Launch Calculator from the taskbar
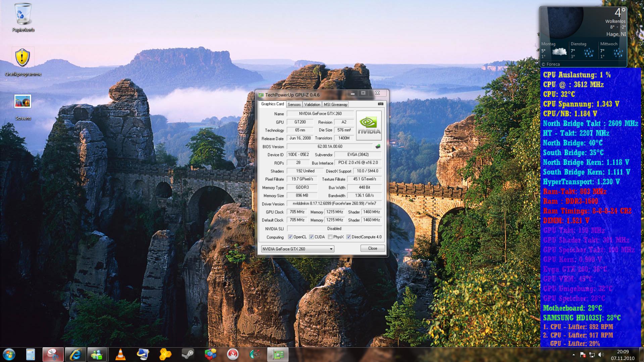 point(30,354)
